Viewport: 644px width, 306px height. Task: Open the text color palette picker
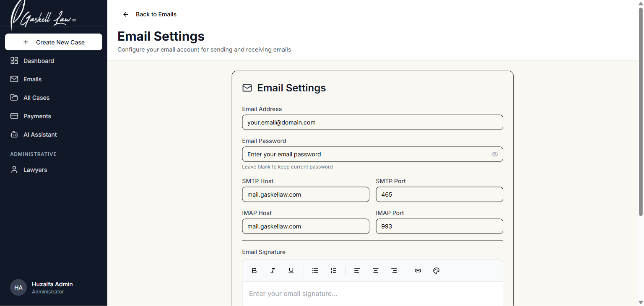[x=436, y=270]
